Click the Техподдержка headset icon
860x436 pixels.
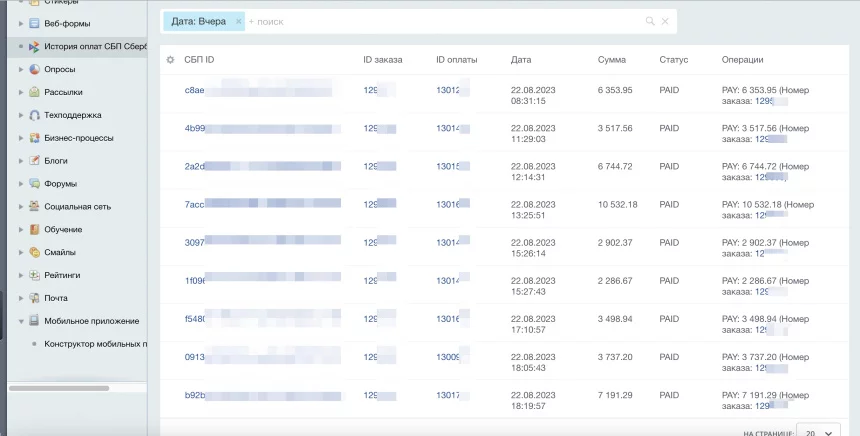point(35,115)
